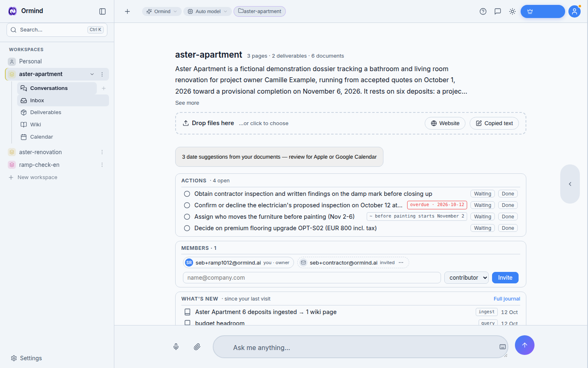Viewport: 588px width, 368px height.
Task: Open the user profile avatar
Action: (x=575, y=11)
